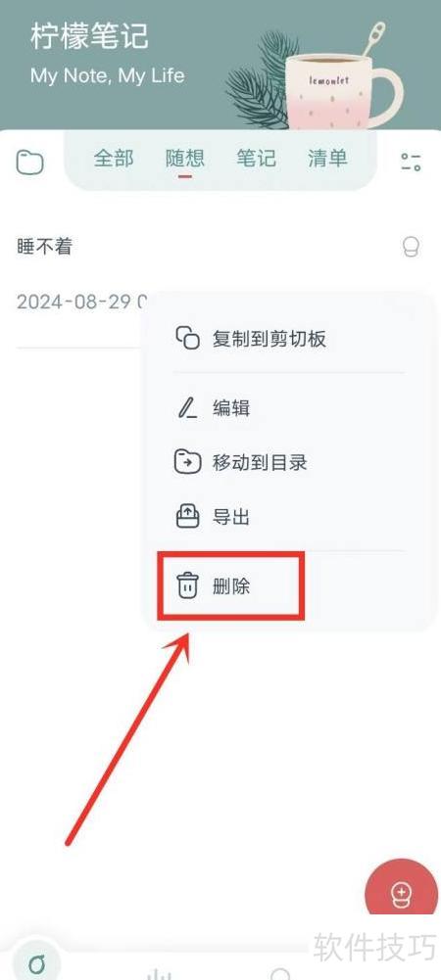Open the lemon home icon in bottom bar

tap(36, 963)
